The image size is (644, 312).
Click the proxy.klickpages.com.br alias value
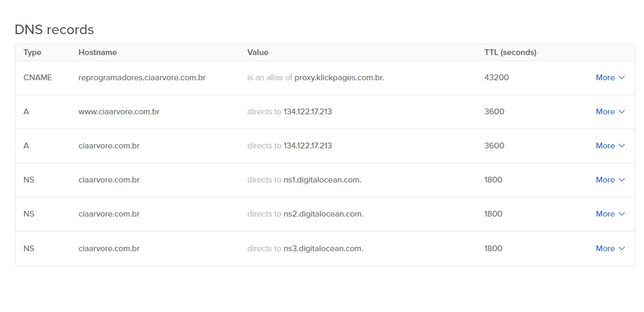(x=339, y=78)
